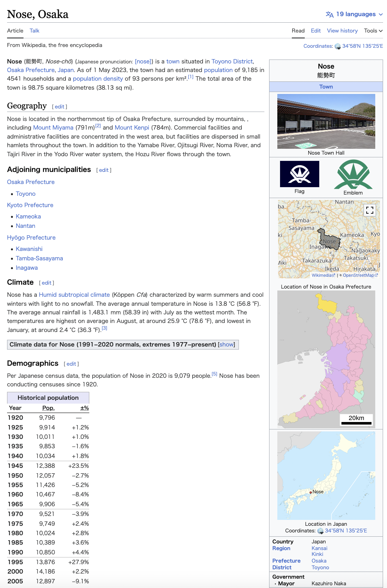Expand the map to fullscreen
This screenshot has width=387, height=588.
[x=369, y=210]
